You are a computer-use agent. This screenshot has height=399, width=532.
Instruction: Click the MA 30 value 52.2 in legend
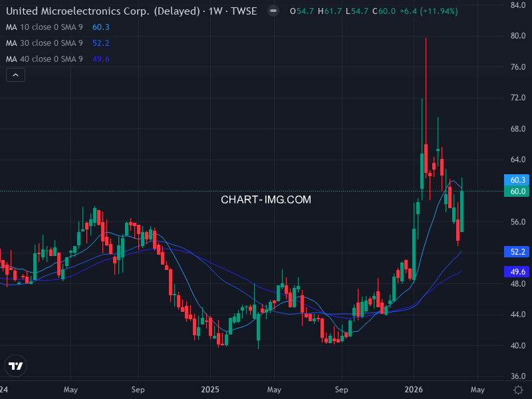point(101,43)
